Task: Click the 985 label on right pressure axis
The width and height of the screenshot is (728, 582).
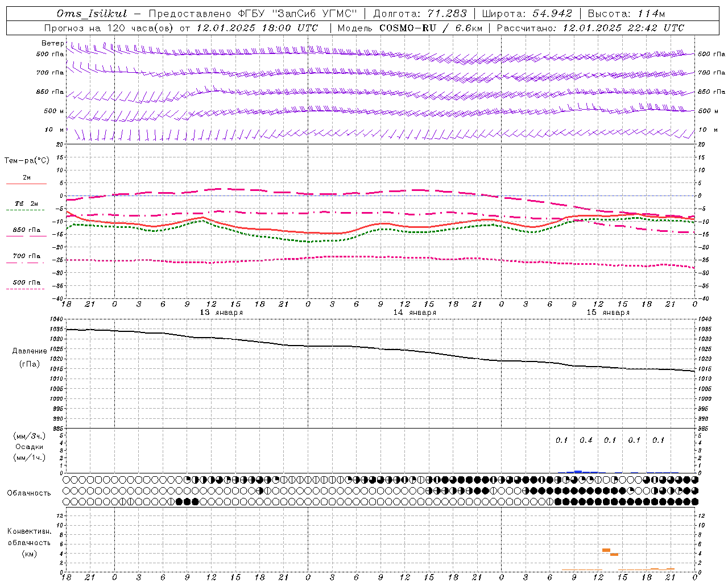Action: pos(704,429)
